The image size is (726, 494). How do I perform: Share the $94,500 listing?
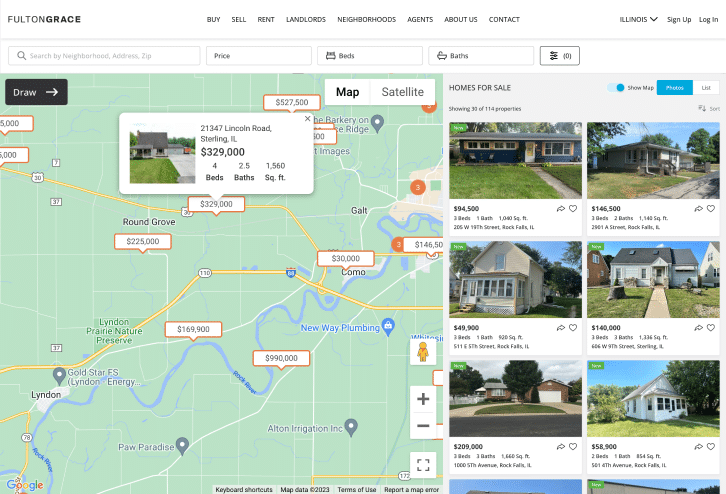click(x=561, y=209)
